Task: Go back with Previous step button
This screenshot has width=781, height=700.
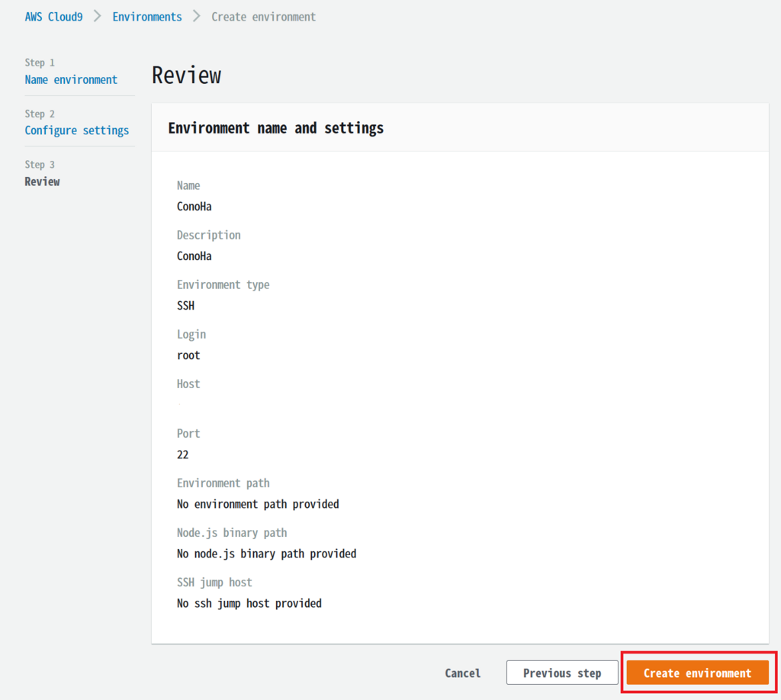Action: (x=562, y=673)
